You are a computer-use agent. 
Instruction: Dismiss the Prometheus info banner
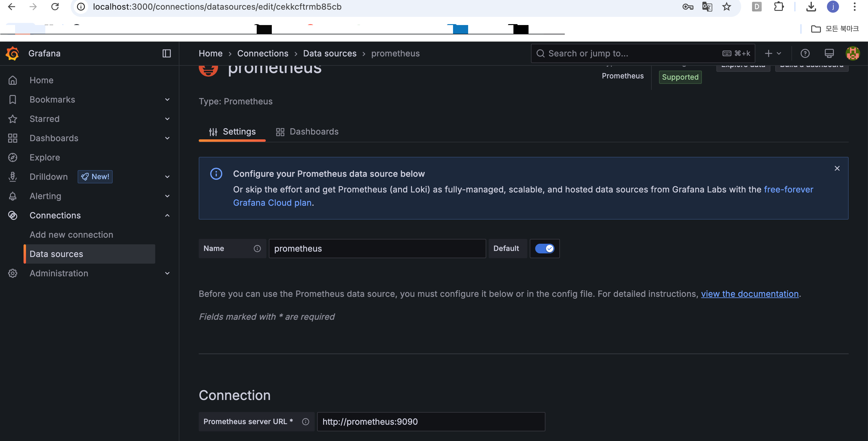[x=837, y=168]
